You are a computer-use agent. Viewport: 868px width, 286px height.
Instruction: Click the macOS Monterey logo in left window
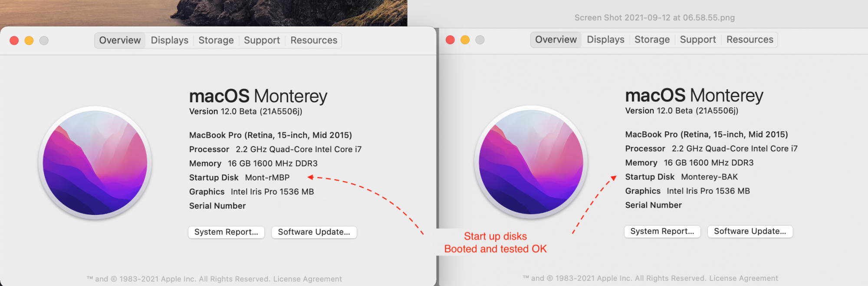tap(95, 163)
